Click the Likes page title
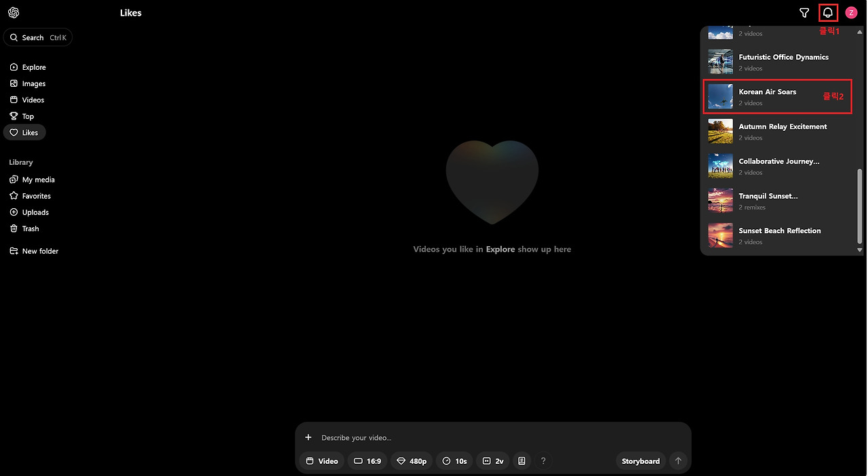The image size is (868, 476). coord(131,13)
